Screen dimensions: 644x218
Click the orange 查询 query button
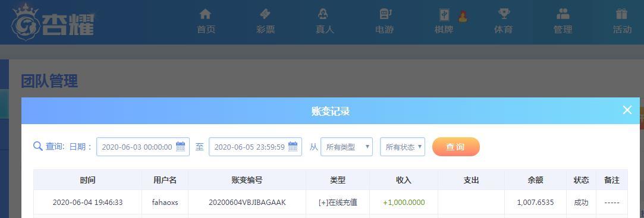click(x=456, y=147)
